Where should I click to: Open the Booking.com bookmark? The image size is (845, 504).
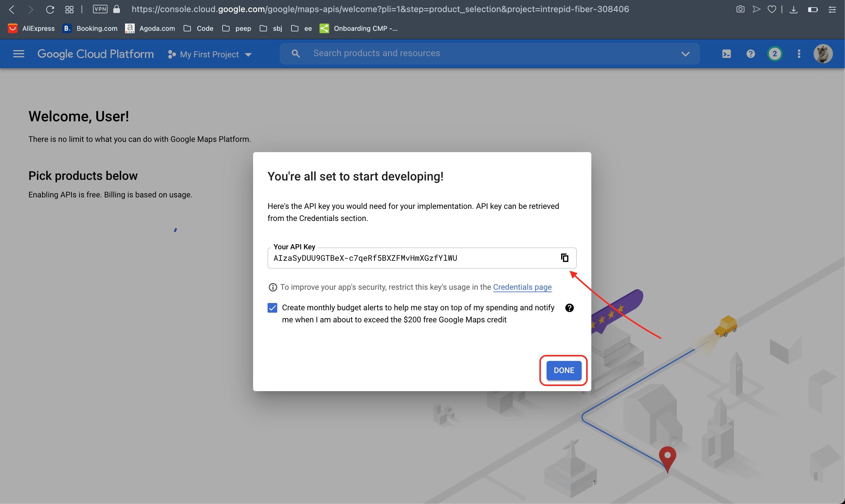coord(90,29)
